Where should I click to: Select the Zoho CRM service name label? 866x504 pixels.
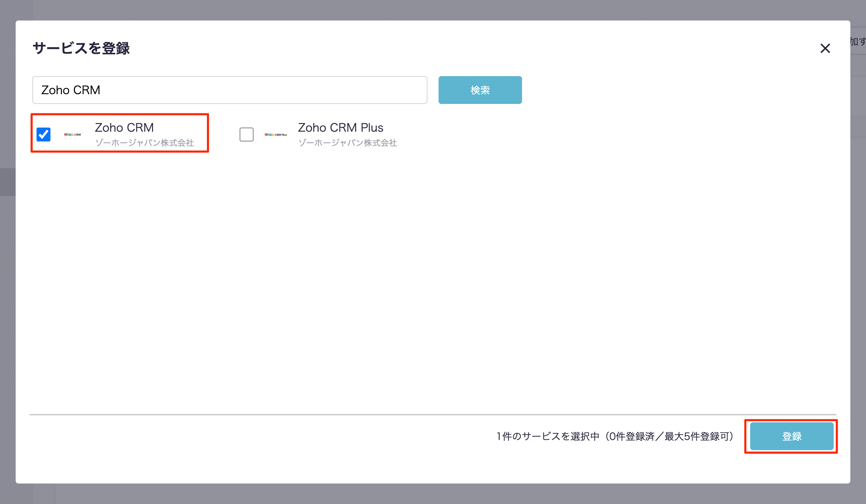tap(124, 128)
